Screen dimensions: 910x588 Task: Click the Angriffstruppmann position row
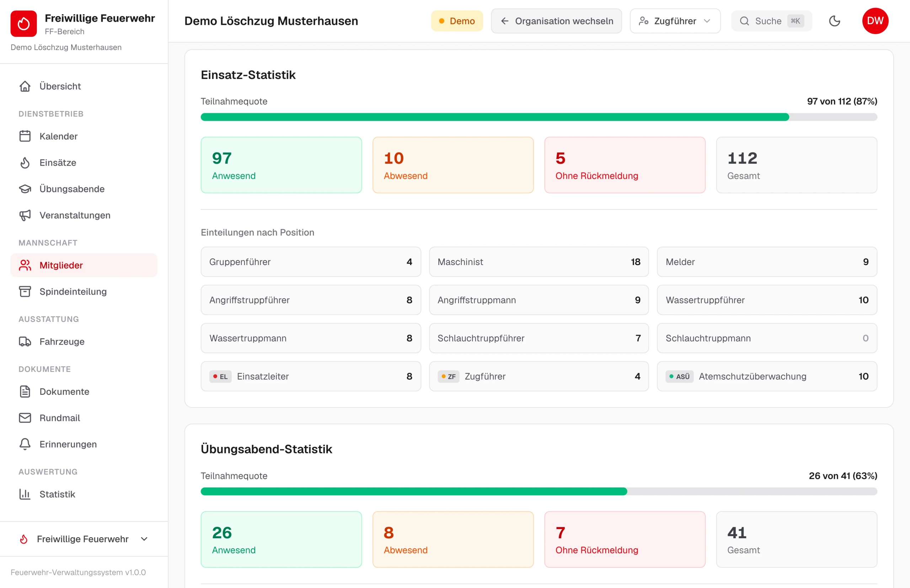point(539,300)
